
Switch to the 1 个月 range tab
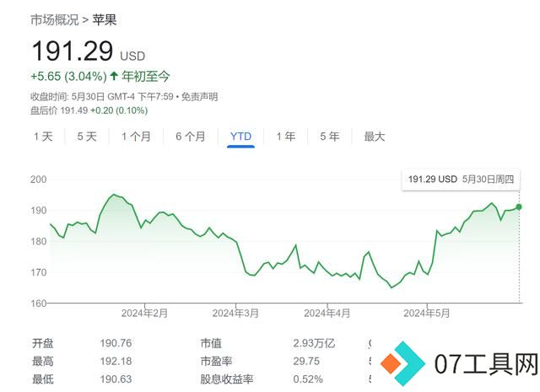click(136, 137)
